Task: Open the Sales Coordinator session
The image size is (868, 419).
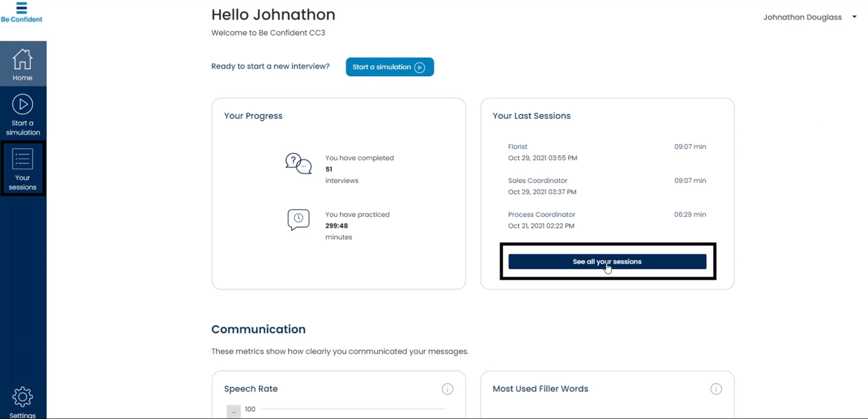Action: coord(538,181)
